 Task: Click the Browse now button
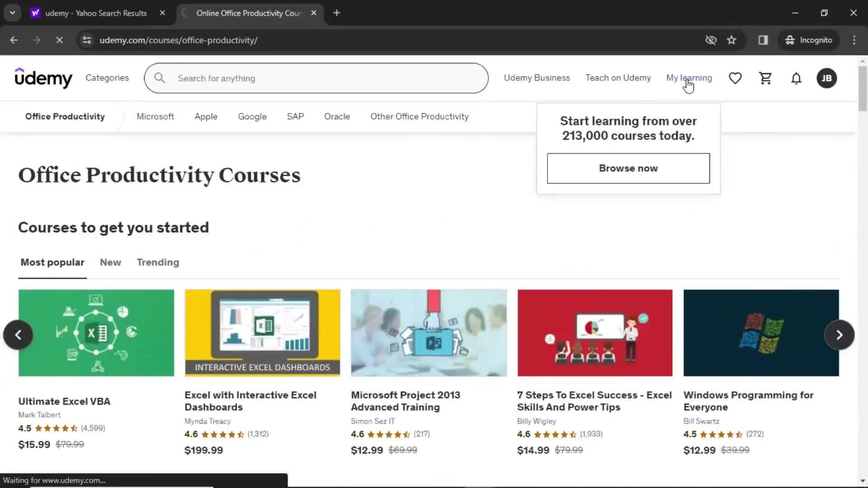628,168
